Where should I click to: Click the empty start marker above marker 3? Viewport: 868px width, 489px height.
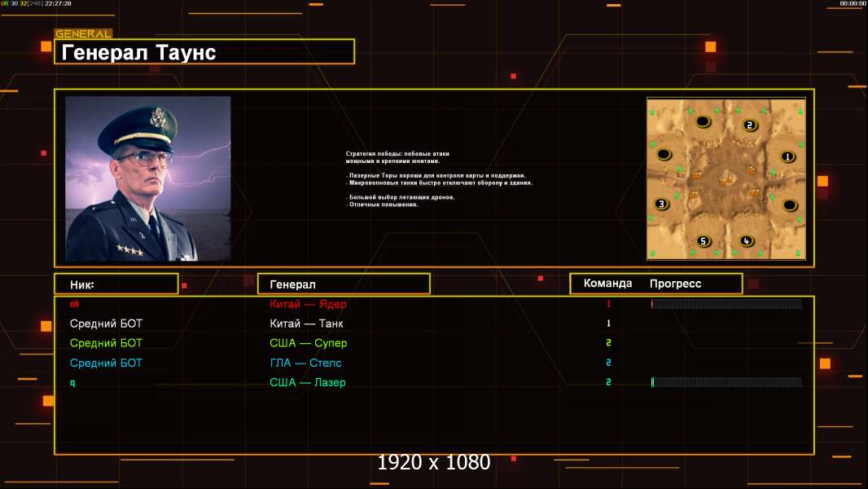(664, 155)
